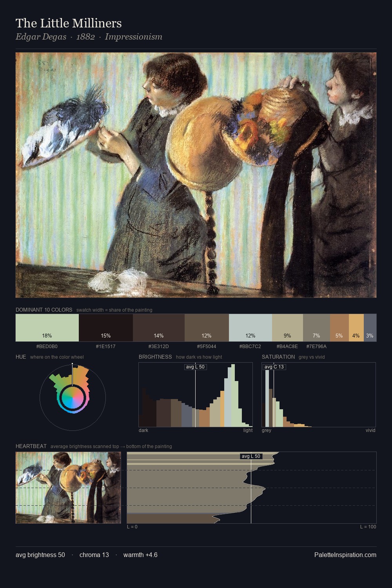Click the hex code #BBC7C2
The image size is (392, 588).
coord(250,347)
